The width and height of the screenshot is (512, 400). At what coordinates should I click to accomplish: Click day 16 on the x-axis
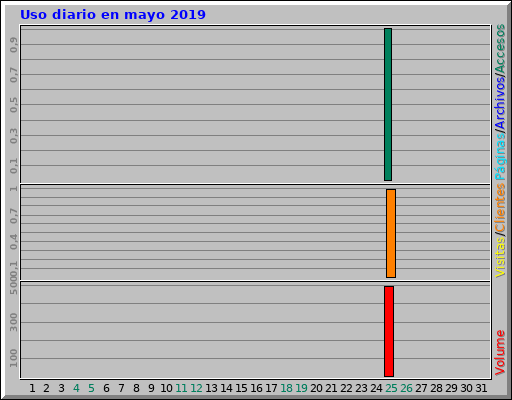(256, 388)
